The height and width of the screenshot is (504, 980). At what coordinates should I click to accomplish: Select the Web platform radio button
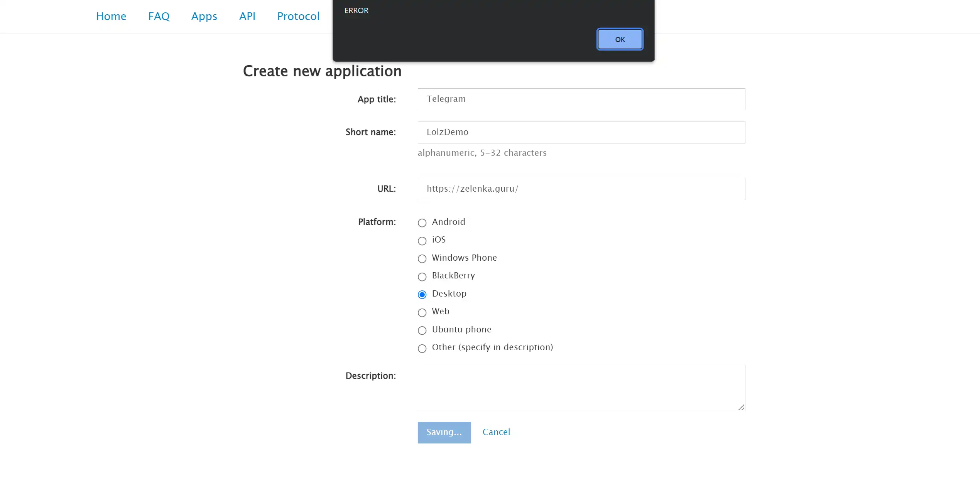(x=422, y=313)
